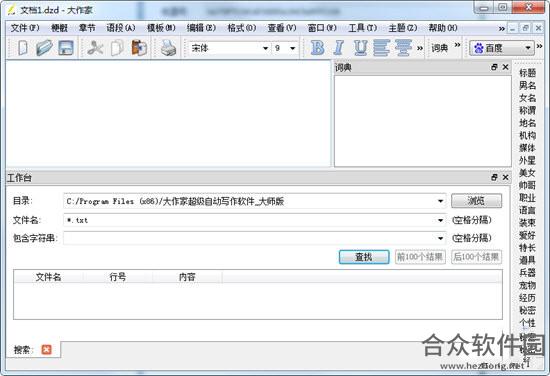Open the 帮助(H) menu
This screenshot has width=550, height=376.
click(x=443, y=28)
